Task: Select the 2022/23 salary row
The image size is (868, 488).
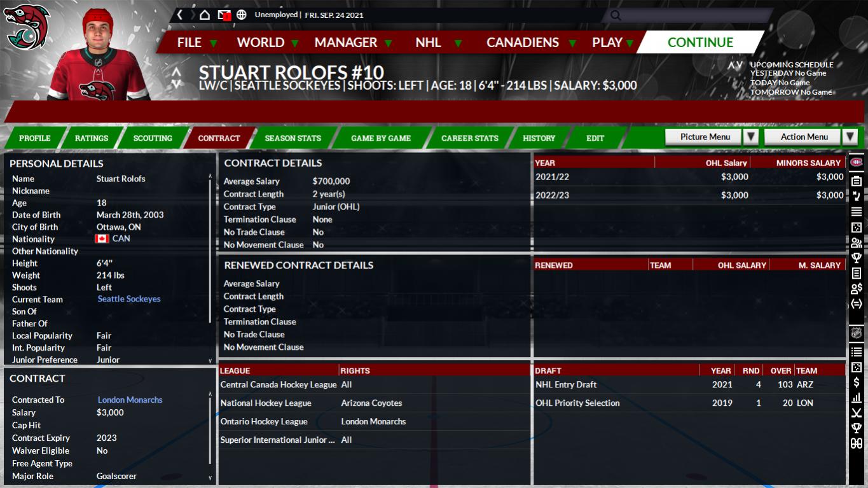Action: point(690,195)
